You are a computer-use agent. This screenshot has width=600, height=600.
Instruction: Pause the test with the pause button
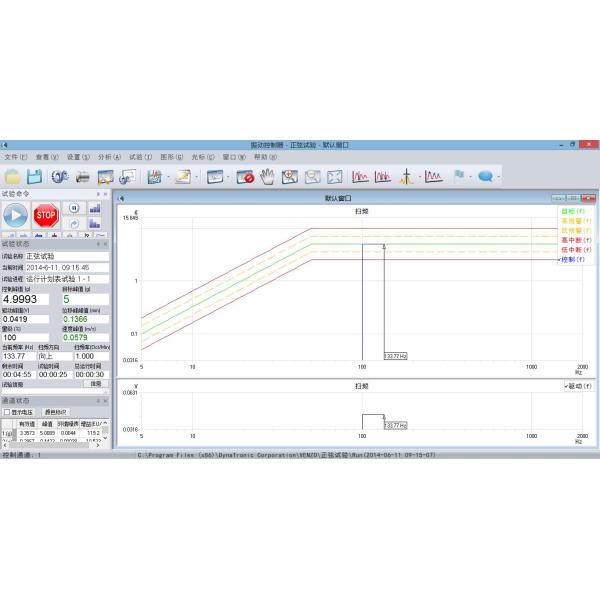(x=73, y=208)
